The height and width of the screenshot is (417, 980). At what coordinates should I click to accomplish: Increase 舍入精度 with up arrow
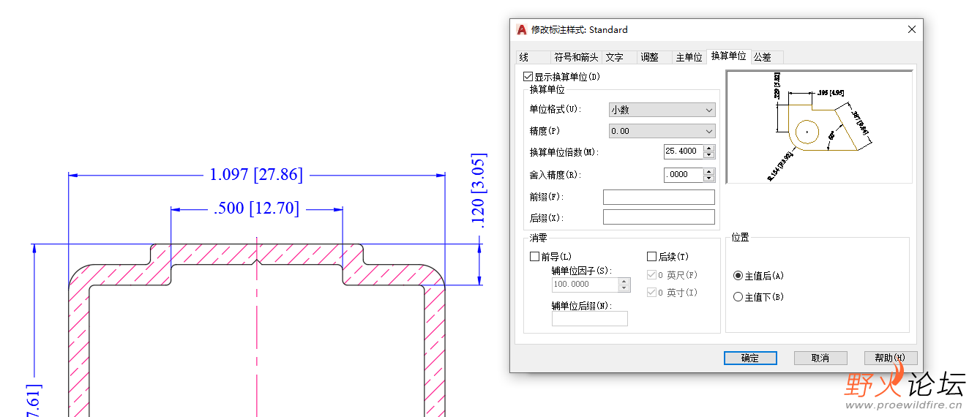click(x=708, y=172)
